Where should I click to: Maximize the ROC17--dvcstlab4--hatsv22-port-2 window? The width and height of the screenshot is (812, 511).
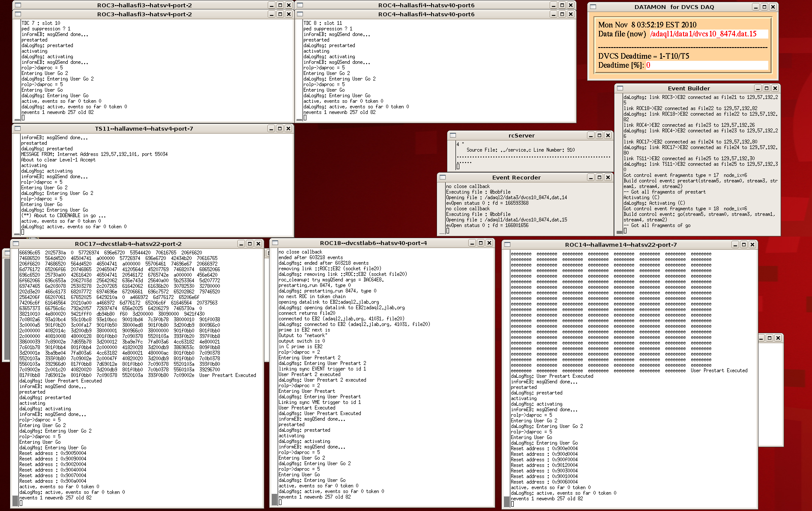point(250,244)
